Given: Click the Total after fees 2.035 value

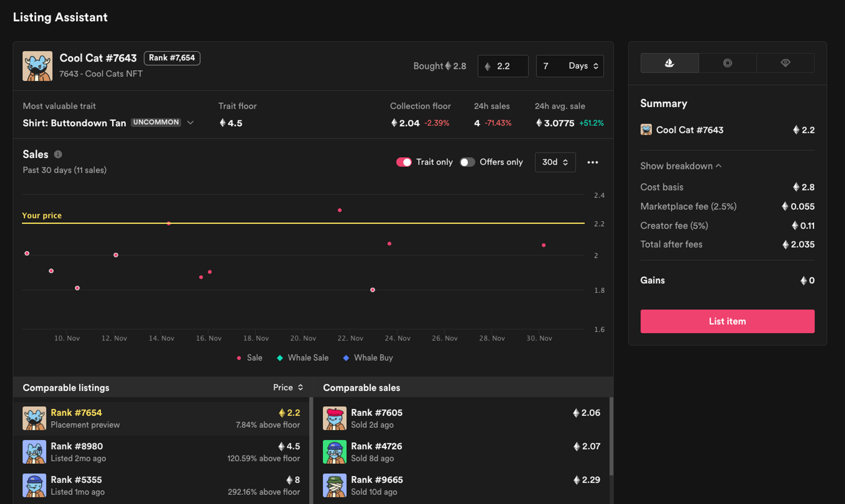Looking at the screenshot, I should pyautogui.click(x=798, y=244).
